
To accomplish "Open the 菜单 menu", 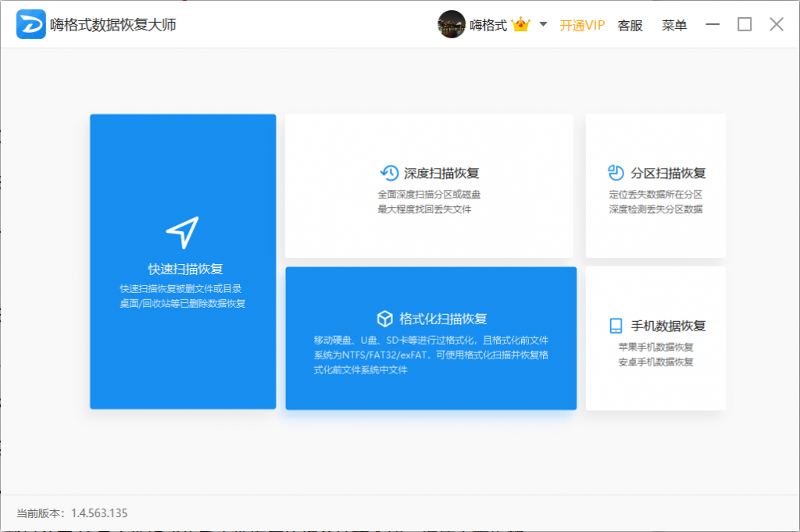I will pos(674,25).
